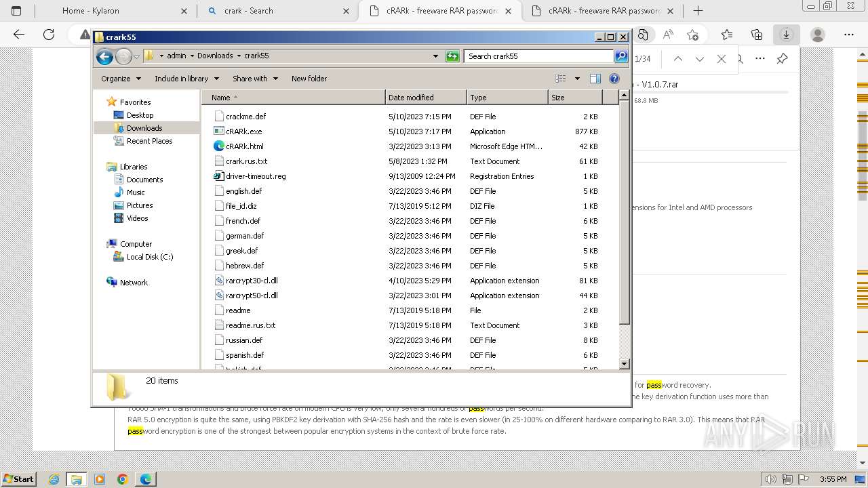Viewport: 868px width, 488px height.
Task: Click the volume icon in system tray
Action: (x=771, y=479)
